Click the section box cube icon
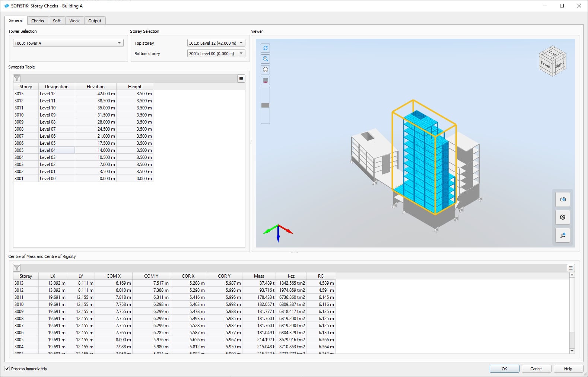Viewport: 588px width, 377px height. 266,80
